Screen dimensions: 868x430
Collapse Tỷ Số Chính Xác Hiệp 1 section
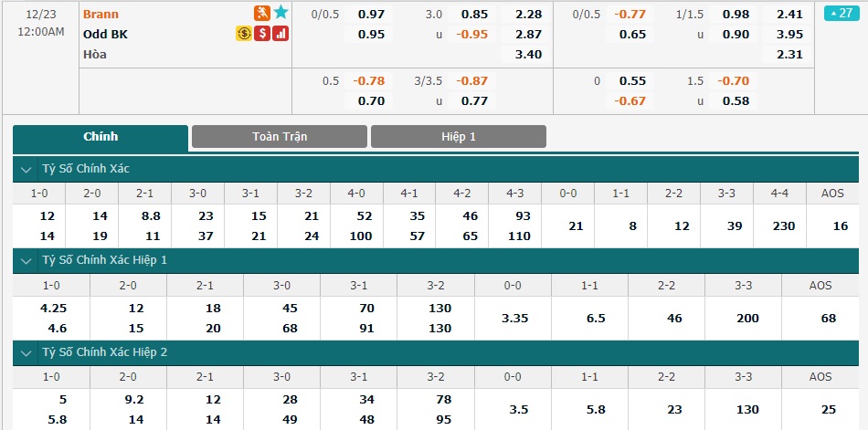[26, 261]
